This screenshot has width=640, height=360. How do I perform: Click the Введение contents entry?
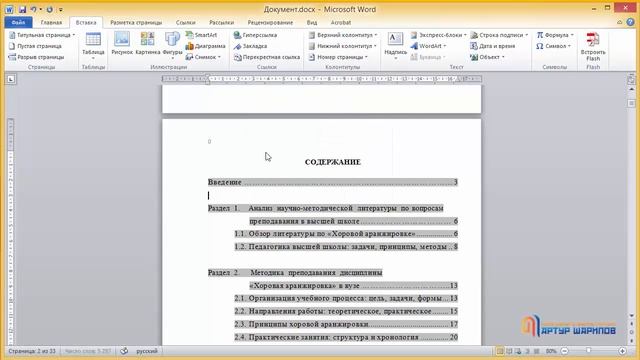point(333,182)
